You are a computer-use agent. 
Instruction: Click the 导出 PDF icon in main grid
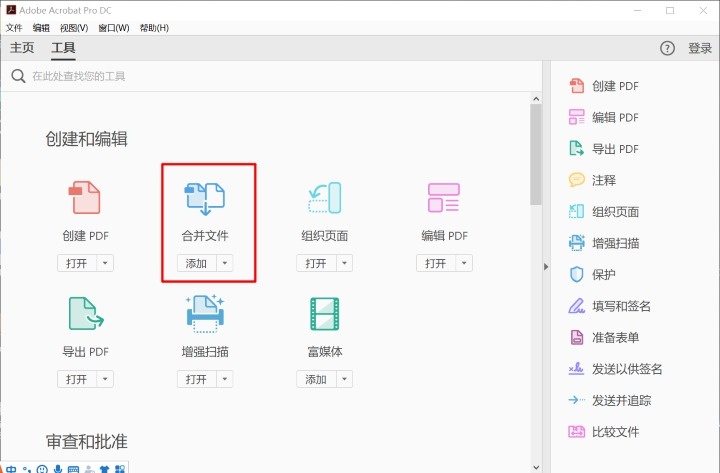(x=86, y=313)
